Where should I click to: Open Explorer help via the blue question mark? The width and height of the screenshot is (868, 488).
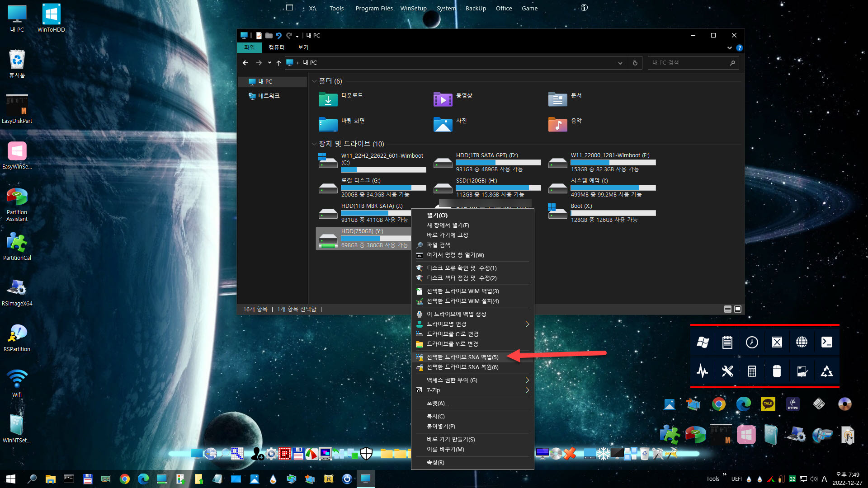click(x=739, y=48)
